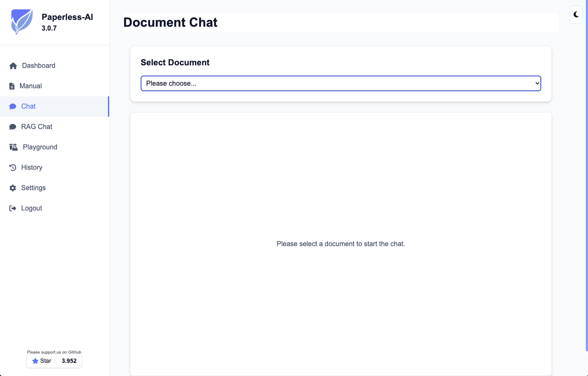Click the 'Document Chat' heading
This screenshot has width=588, height=376.
(170, 22)
